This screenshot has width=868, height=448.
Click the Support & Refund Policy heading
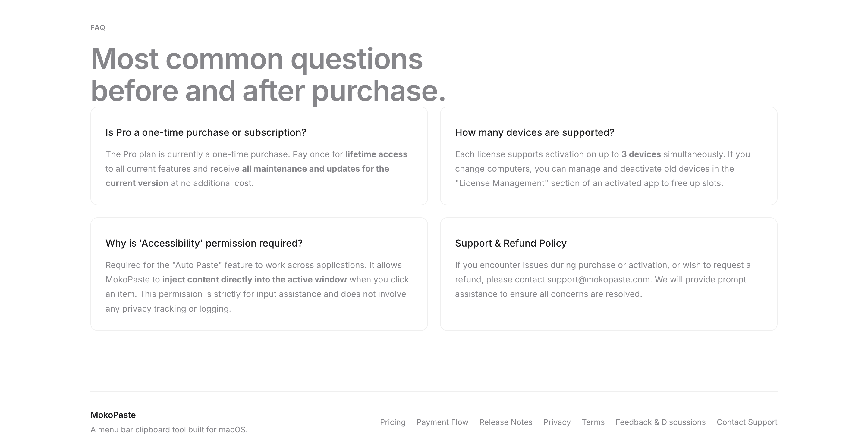click(511, 243)
